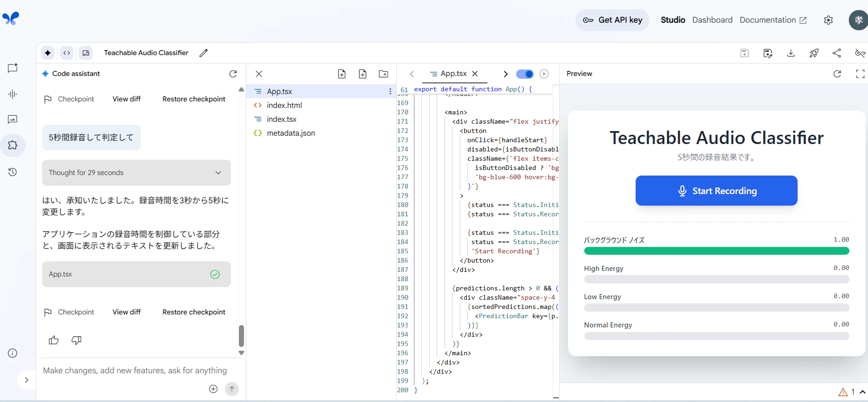Switch to code editor view icon

[x=67, y=53]
